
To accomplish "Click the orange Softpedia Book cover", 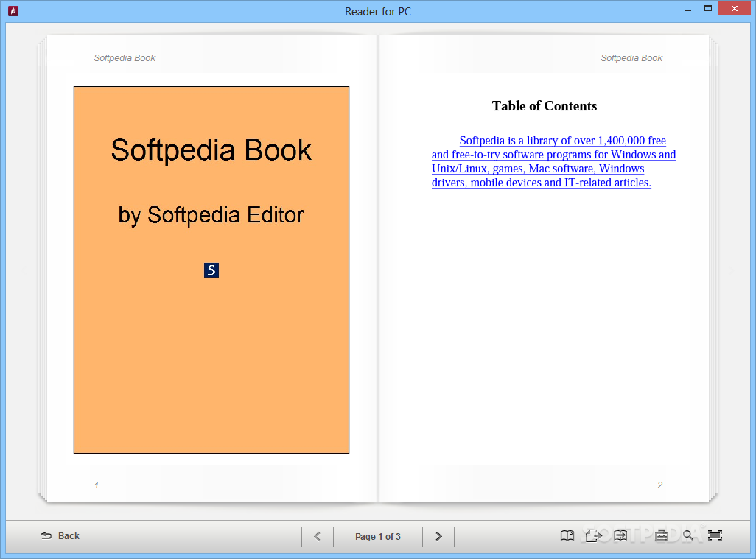I will (x=211, y=270).
